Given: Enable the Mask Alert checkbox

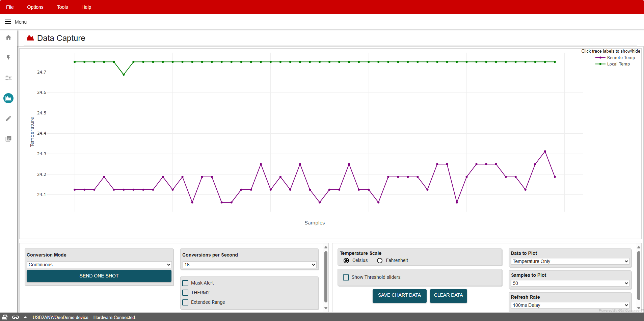Looking at the screenshot, I should (x=185, y=283).
